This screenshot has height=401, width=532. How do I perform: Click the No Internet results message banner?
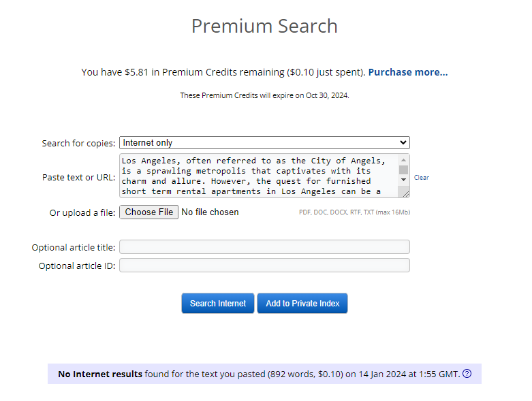[x=264, y=374]
